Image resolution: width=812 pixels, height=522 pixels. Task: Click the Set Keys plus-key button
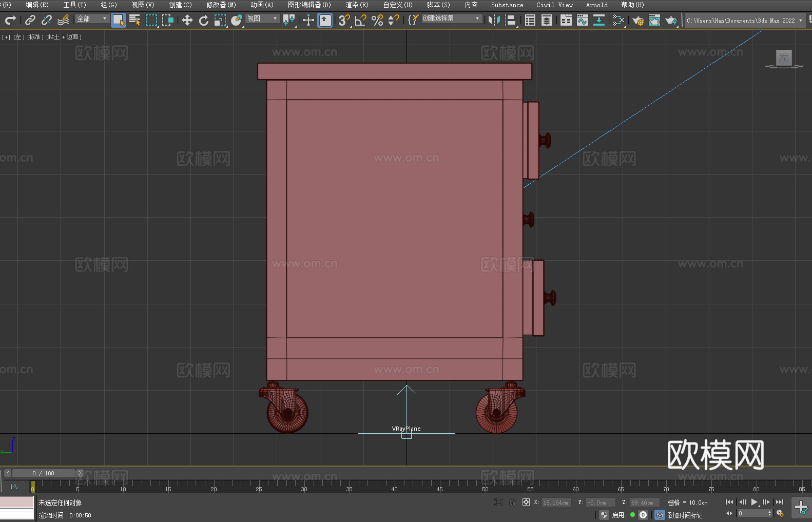coord(801,508)
